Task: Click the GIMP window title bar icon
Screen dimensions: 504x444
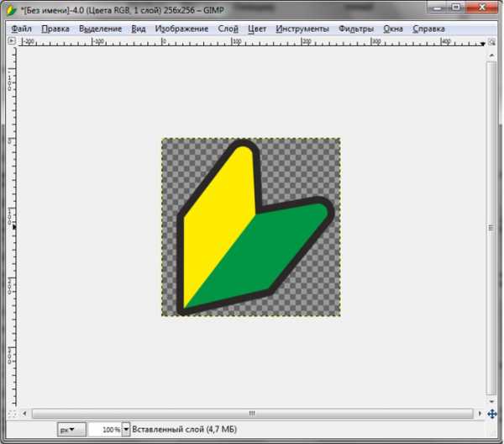Action: (x=12, y=10)
